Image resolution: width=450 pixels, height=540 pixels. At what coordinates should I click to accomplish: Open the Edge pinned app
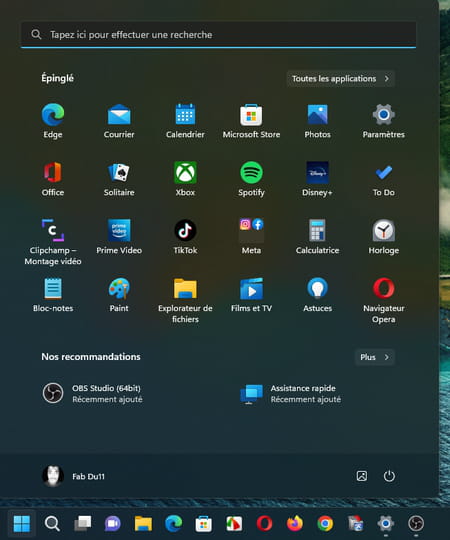53,121
